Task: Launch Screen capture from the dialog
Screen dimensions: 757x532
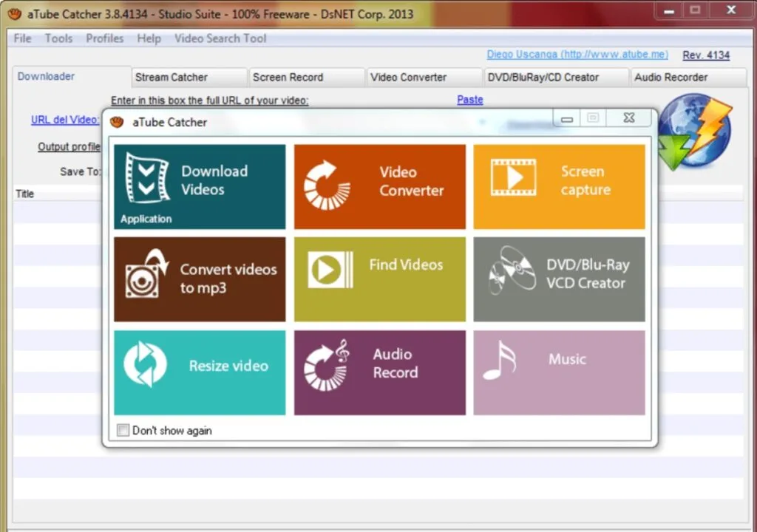Action: tap(559, 185)
